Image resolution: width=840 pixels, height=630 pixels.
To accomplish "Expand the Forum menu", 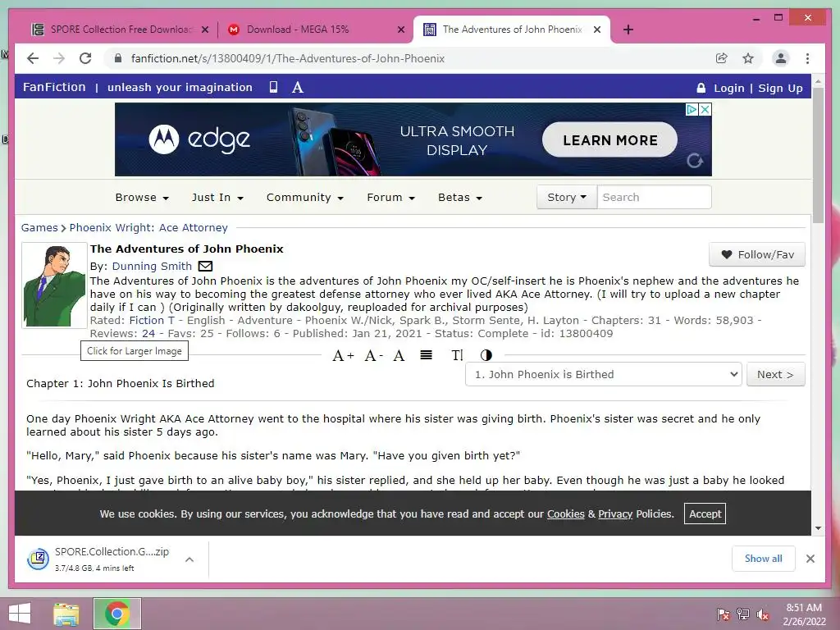I will [390, 197].
